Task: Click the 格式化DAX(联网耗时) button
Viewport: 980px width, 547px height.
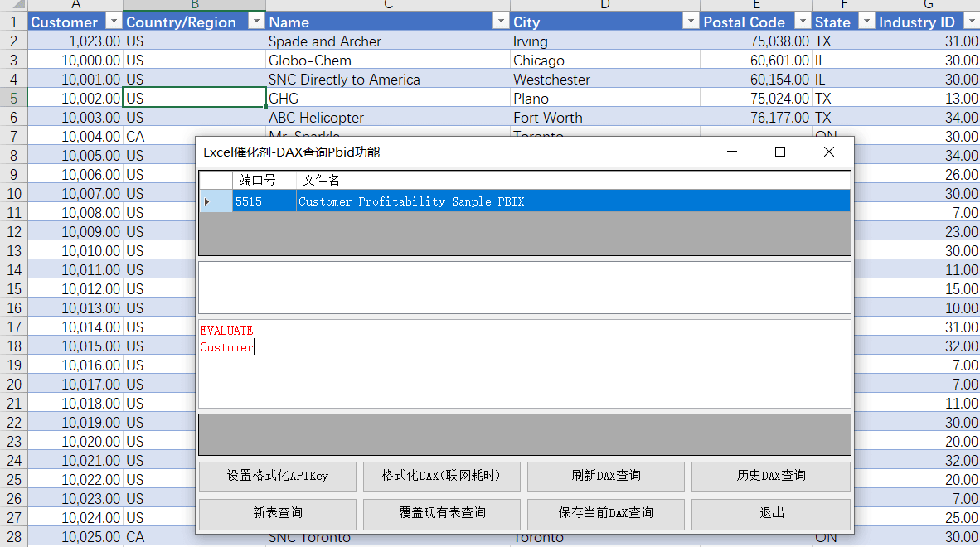Action: (x=441, y=477)
